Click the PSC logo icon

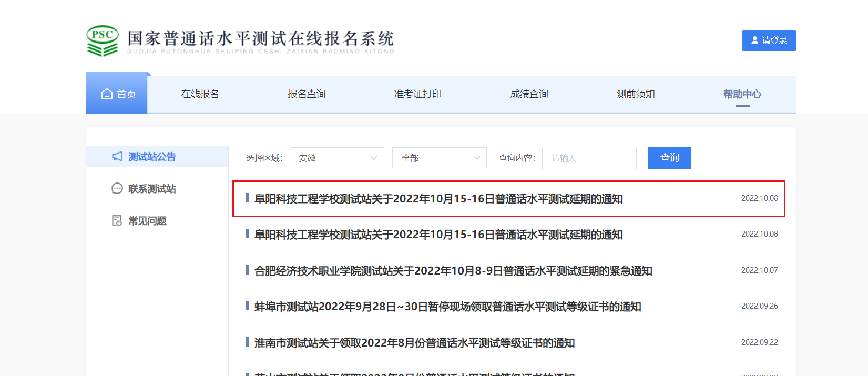click(103, 40)
